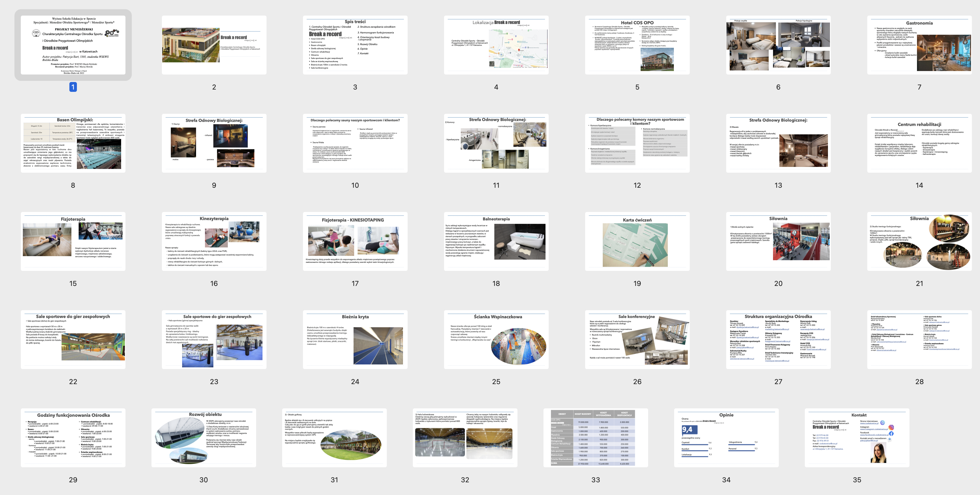Choose slide 25 Ścianka Wspinaczkowa

click(496, 339)
